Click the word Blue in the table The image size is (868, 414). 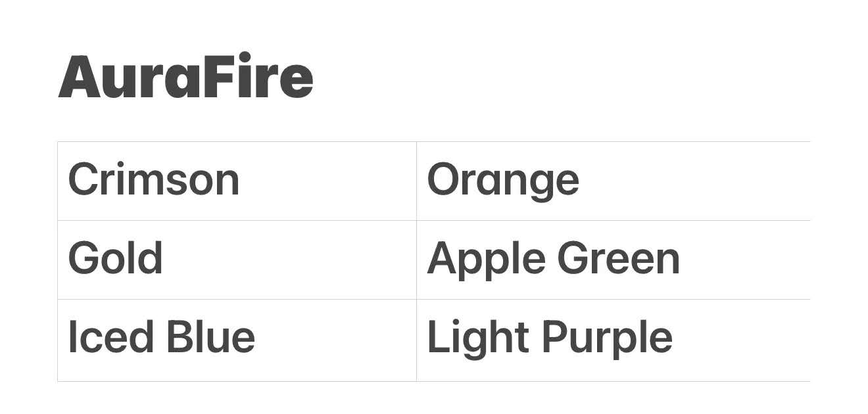click(210, 337)
